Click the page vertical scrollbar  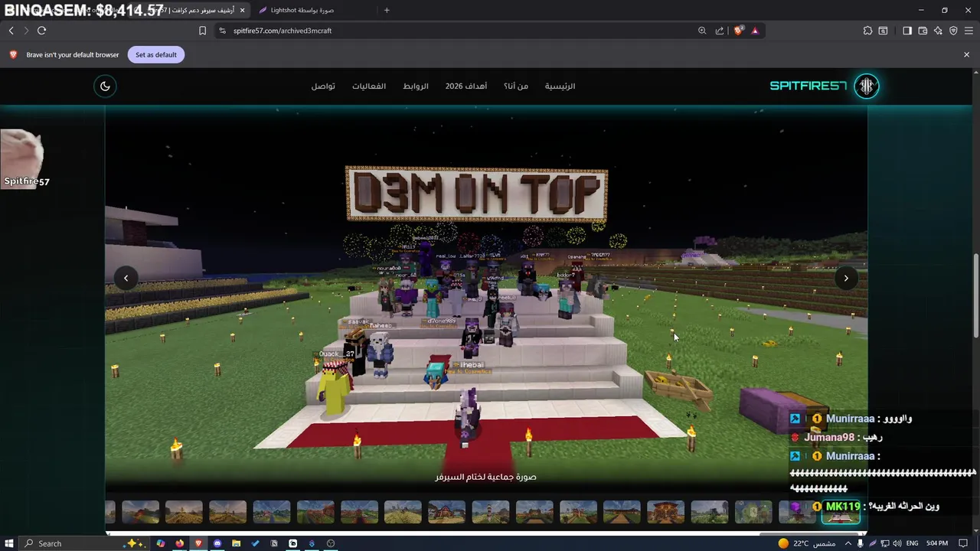975,295
